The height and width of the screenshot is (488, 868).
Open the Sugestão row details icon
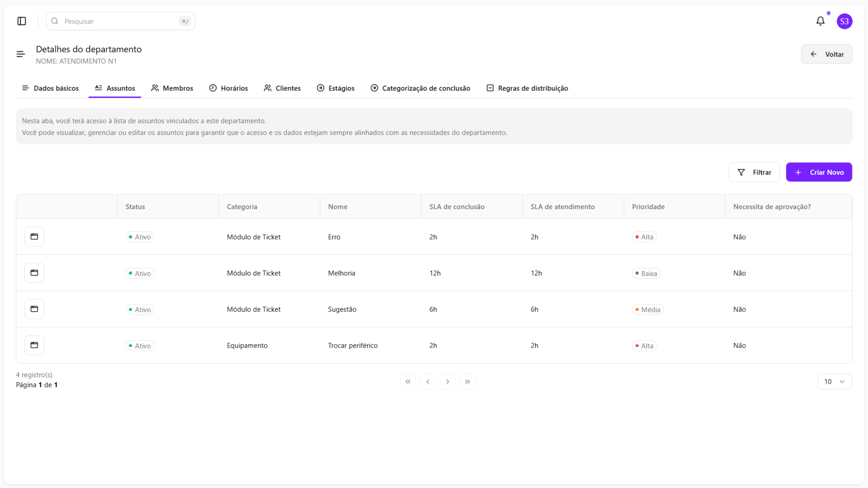click(34, 309)
